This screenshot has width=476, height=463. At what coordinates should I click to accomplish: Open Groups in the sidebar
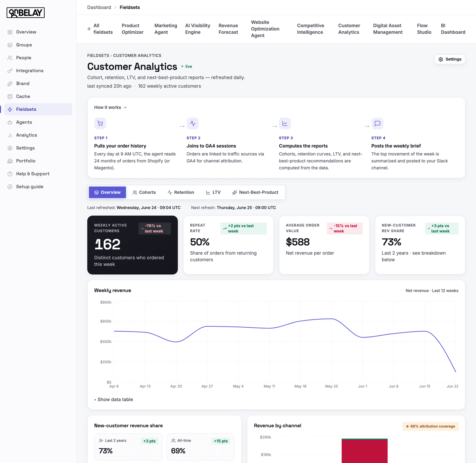(x=38, y=45)
